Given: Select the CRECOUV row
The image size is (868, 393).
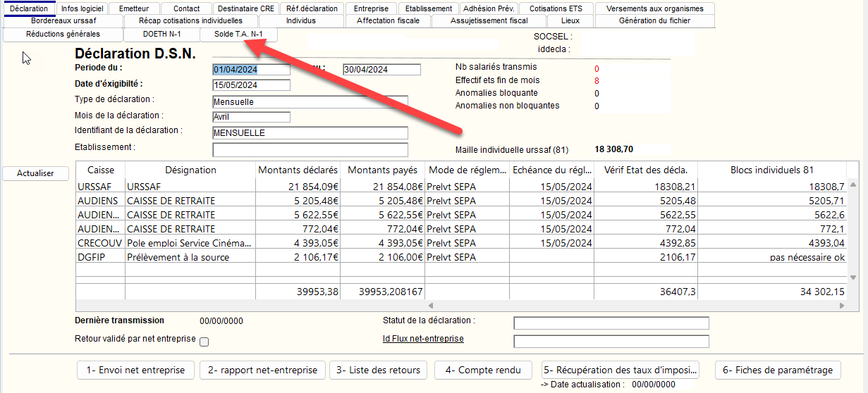Looking at the screenshot, I should [461, 243].
